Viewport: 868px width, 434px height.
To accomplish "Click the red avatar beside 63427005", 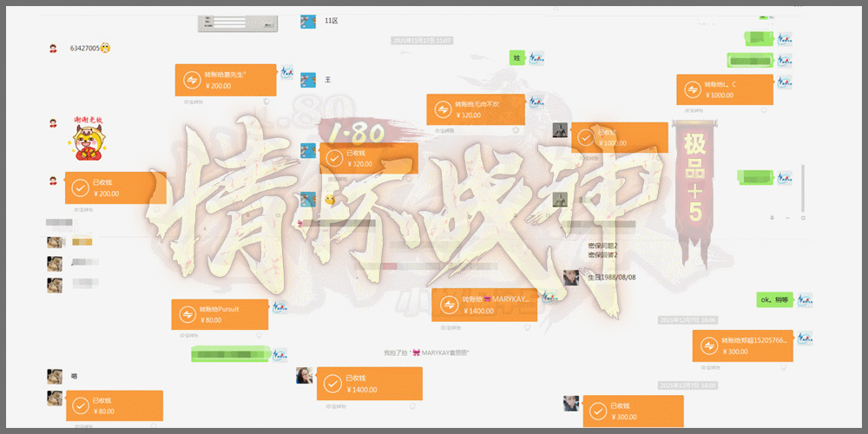I will pyautogui.click(x=53, y=49).
